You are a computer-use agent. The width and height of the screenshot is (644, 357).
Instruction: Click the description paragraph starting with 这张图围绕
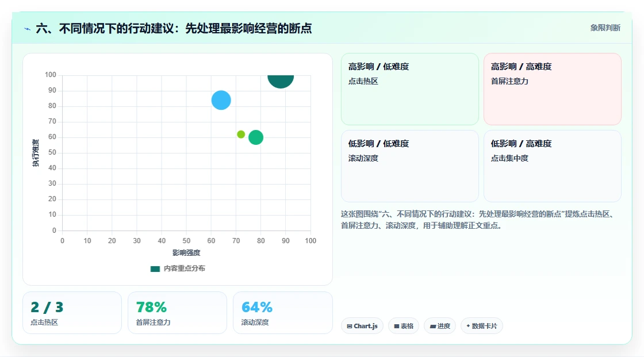[x=478, y=220]
